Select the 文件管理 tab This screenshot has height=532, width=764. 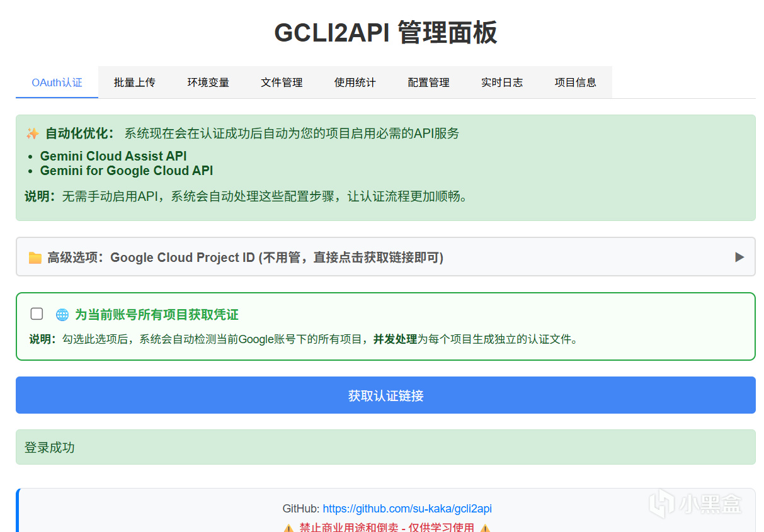pos(282,82)
